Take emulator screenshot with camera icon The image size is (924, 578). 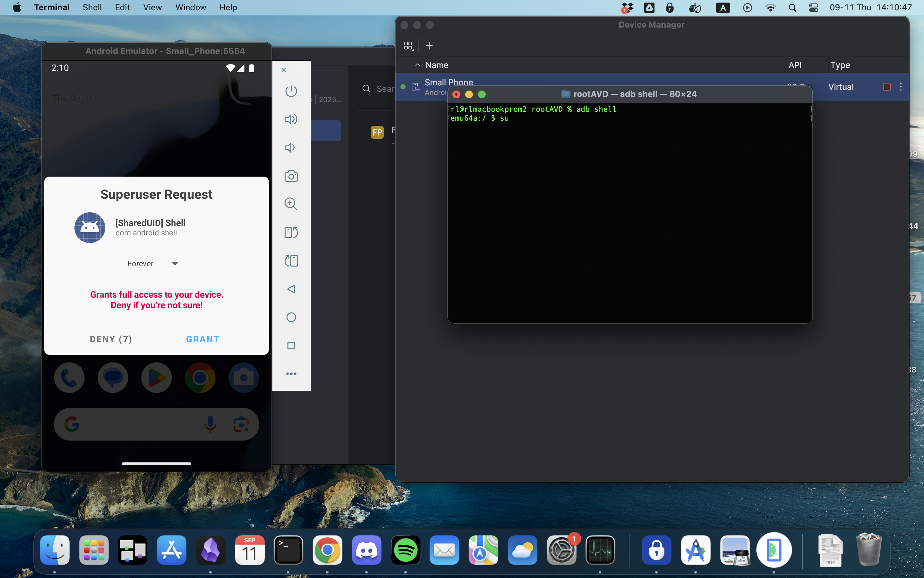(291, 176)
